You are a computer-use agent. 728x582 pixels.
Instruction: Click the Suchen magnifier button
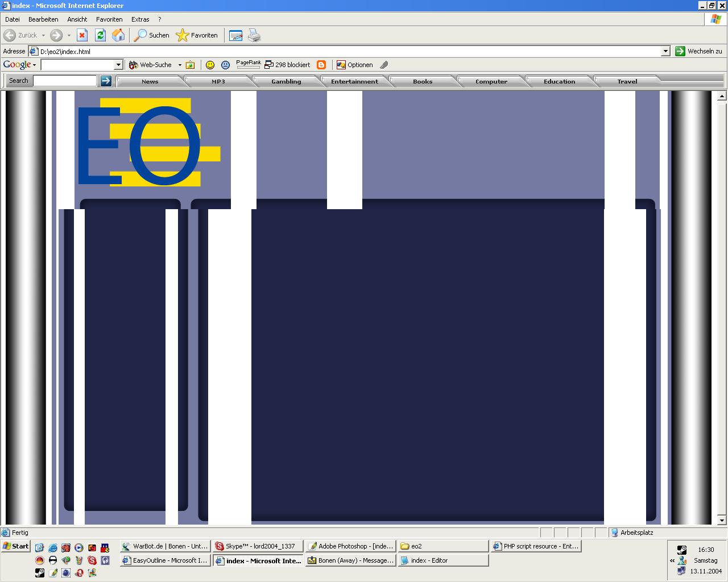(x=151, y=35)
